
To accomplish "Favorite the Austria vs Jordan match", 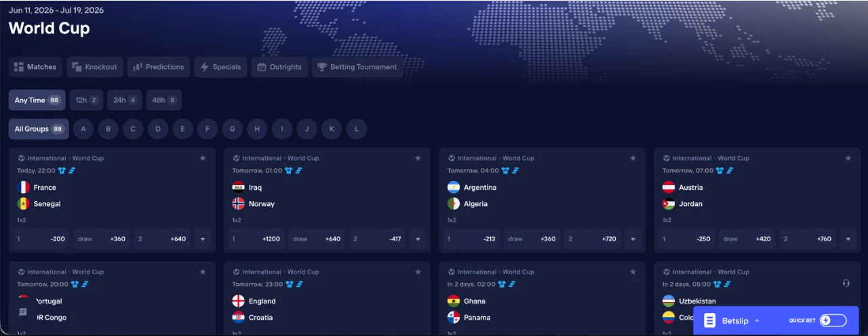I will [848, 159].
